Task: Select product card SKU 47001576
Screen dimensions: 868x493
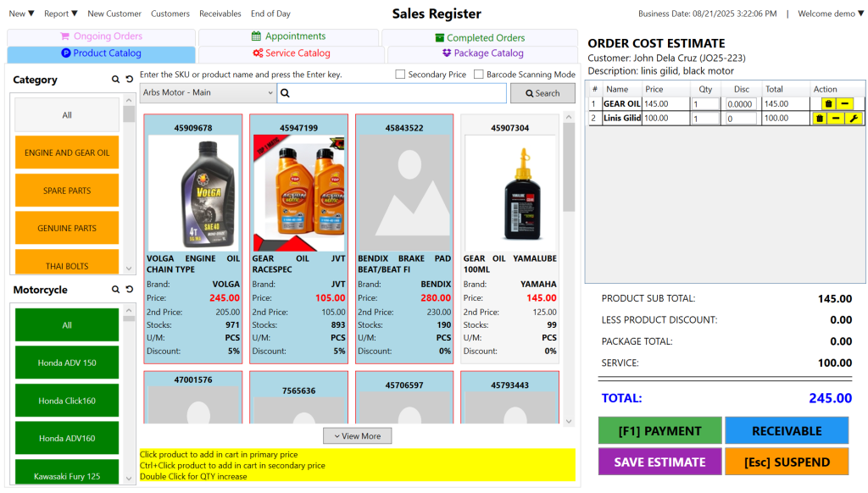Action: [193, 397]
